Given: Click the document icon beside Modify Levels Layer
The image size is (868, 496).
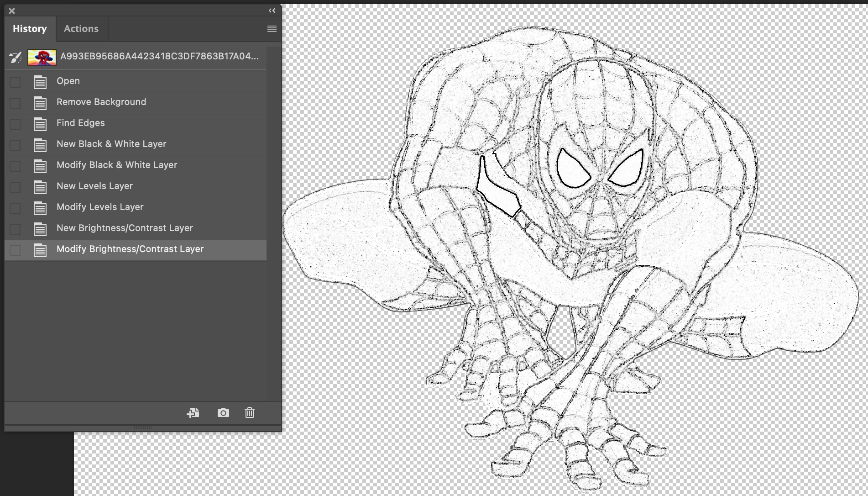Looking at the screenshot, I should (x=40, y=208).
